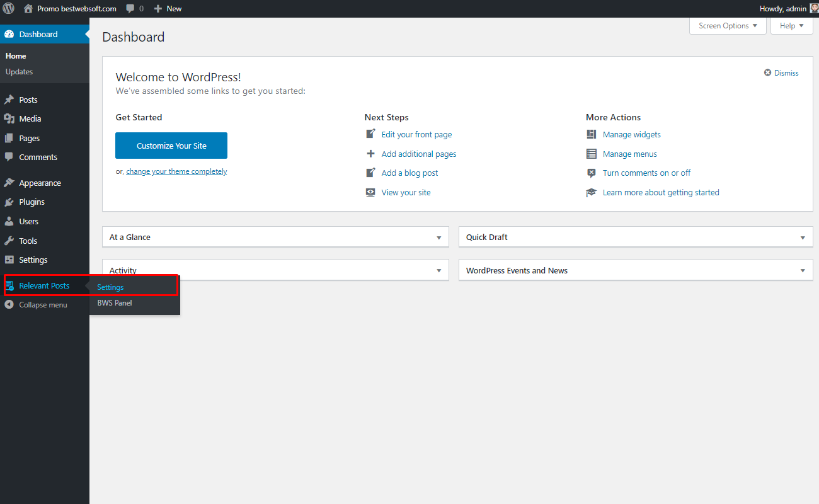The width and height of the screenshot is (819, 504).
Task: Click the Edit your front page pencil icon
Action: pos(370,134)
